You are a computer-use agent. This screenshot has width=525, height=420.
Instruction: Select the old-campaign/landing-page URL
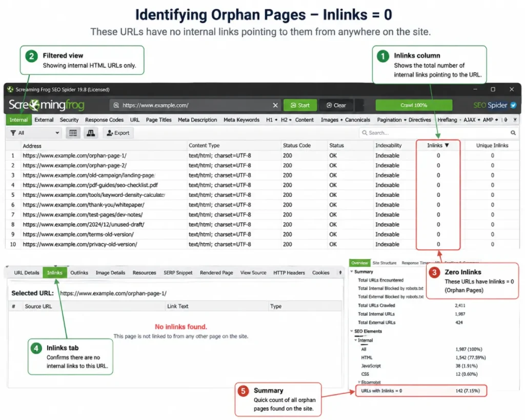(88, 175)
